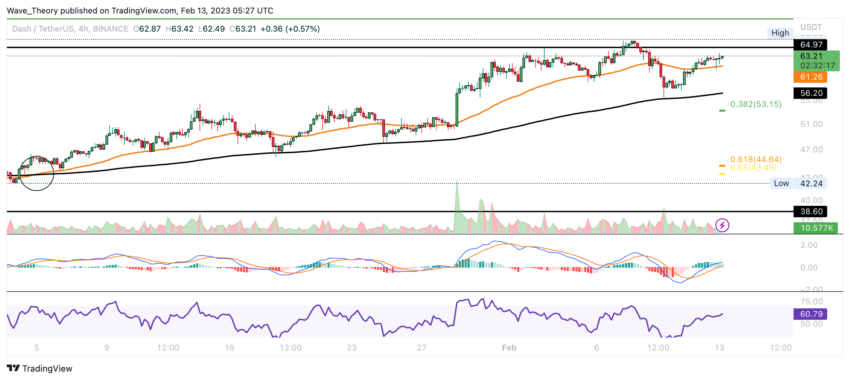Click the +0.36 (+0.57%) change value
The image size is (850, 380).
pyautogui.click(x=289, y=28)
